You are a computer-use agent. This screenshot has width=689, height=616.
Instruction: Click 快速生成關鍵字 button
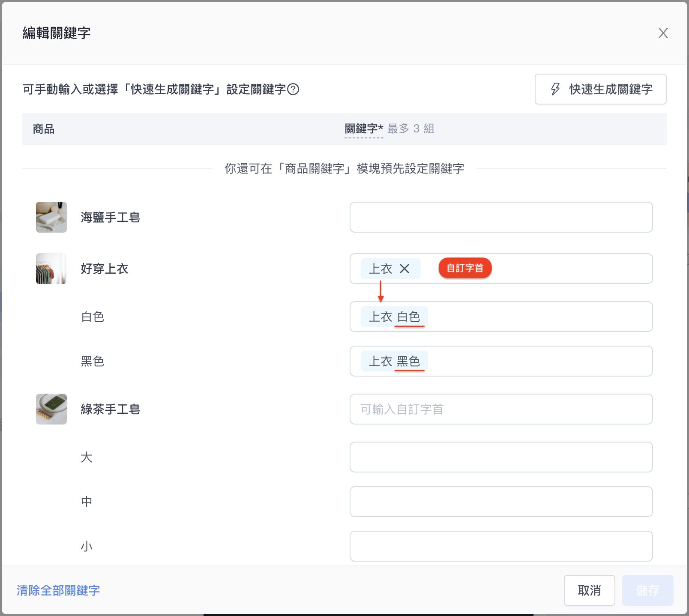tap(600, 89)
